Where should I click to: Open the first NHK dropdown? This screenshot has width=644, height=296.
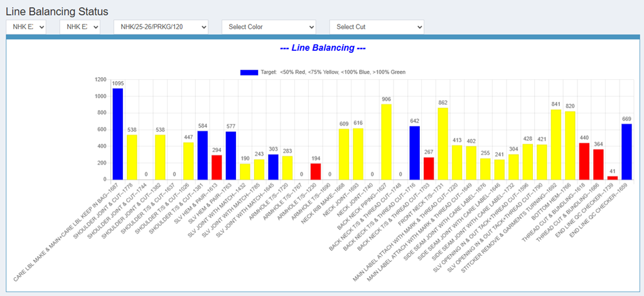pyautogui.click(x=26, y=27)
